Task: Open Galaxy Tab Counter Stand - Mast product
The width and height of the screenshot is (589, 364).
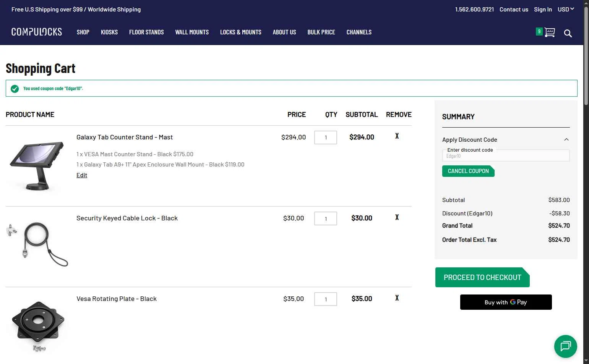Action: pyautogui.click(x=125, y=137)
